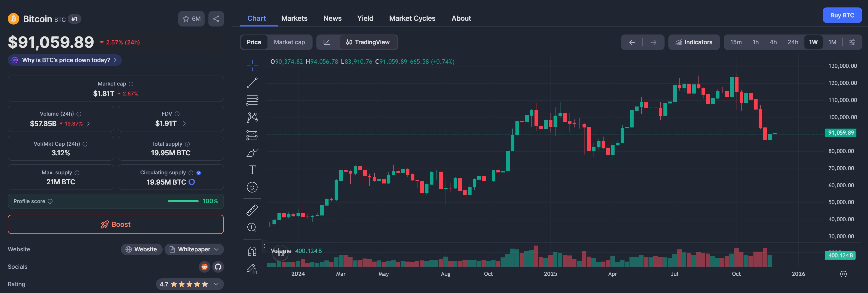
Task: Click the Buy BTC button
Action: click(x=842, y=15)
